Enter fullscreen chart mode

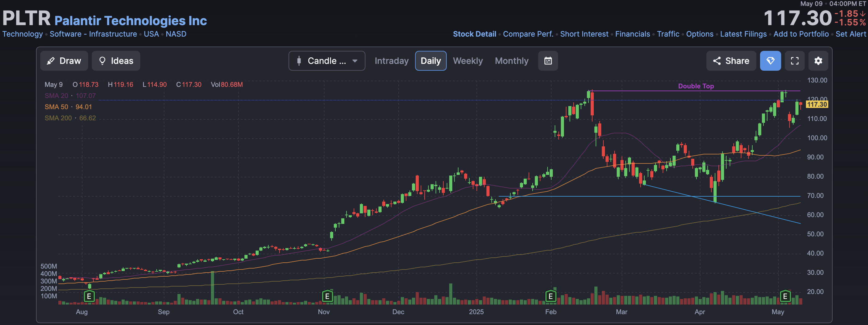(x=794, y=61)
